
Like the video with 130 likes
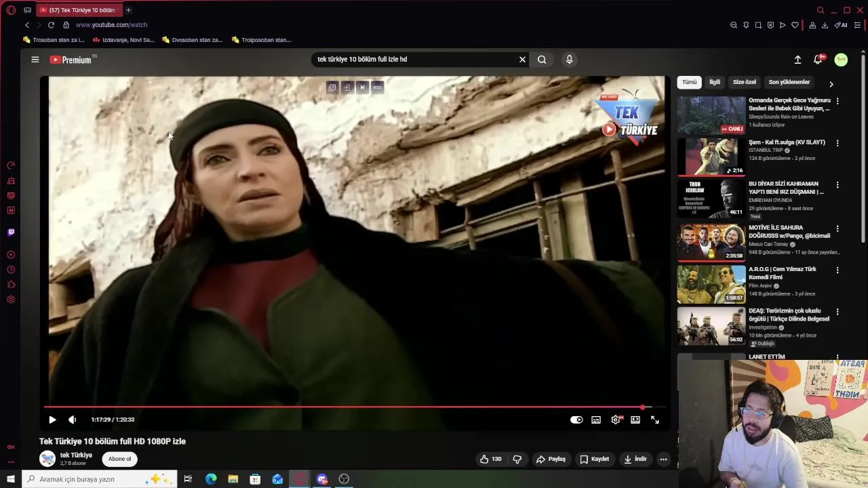[x=491, y=459]
